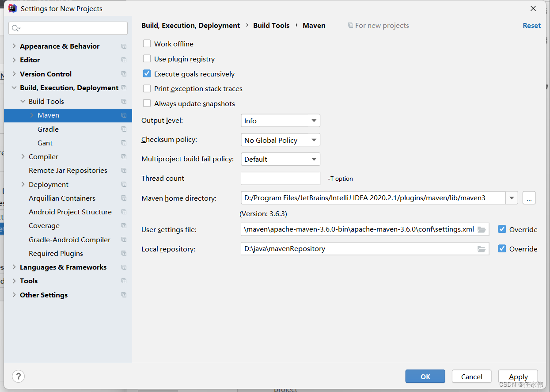The width and height of the screenshot is (550, 392).
Task: Expand Appearance & Behavior section
Action: pyautogui.click(x=14, y=46)
